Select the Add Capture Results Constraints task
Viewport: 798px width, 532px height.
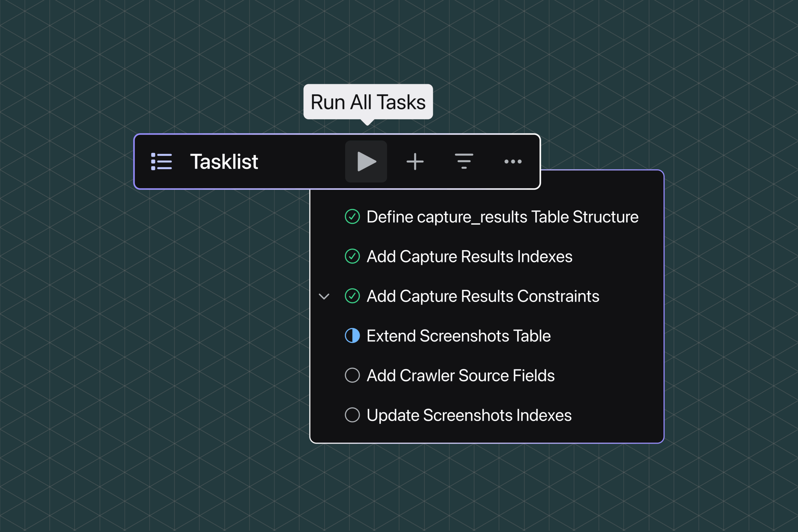483,296
